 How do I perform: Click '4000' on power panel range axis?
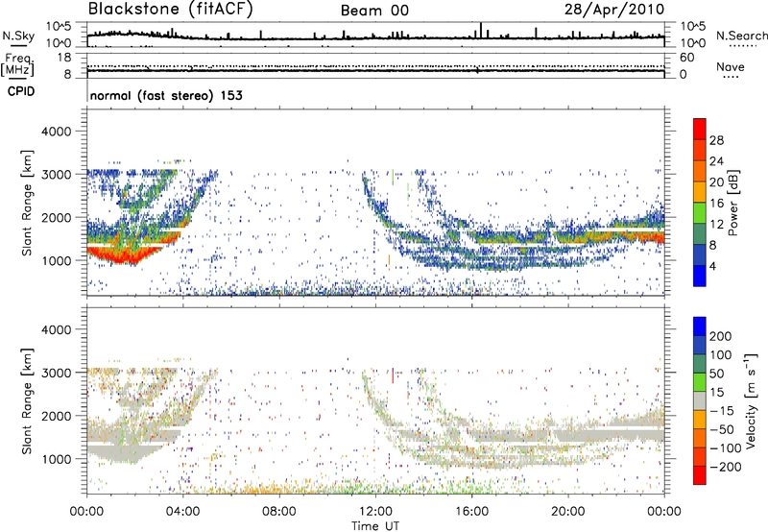point(56,132)
